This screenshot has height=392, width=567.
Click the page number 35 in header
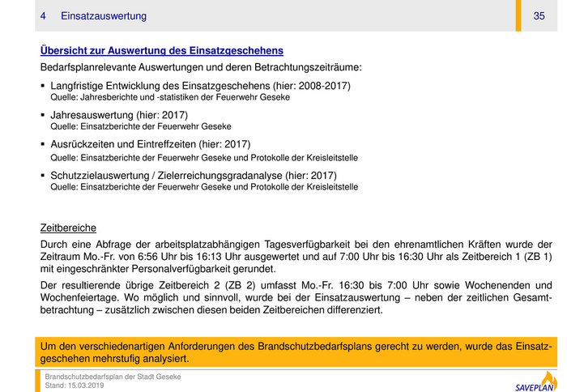[539, 16]
